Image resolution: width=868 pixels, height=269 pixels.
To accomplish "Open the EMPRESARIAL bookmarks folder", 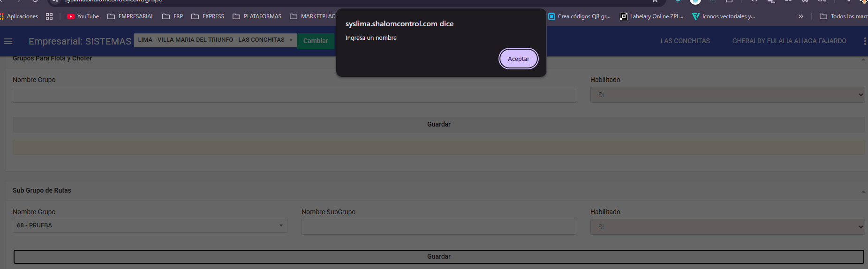I will point(131,16).
